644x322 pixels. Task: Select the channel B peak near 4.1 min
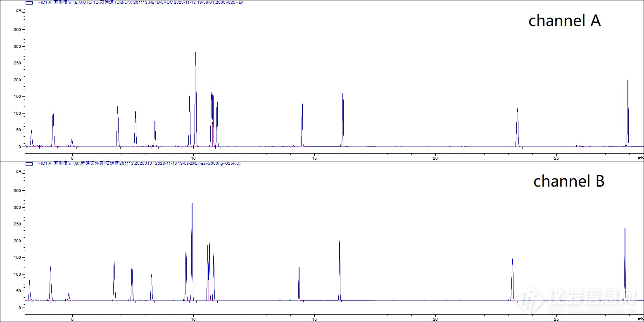coord(50,284)
